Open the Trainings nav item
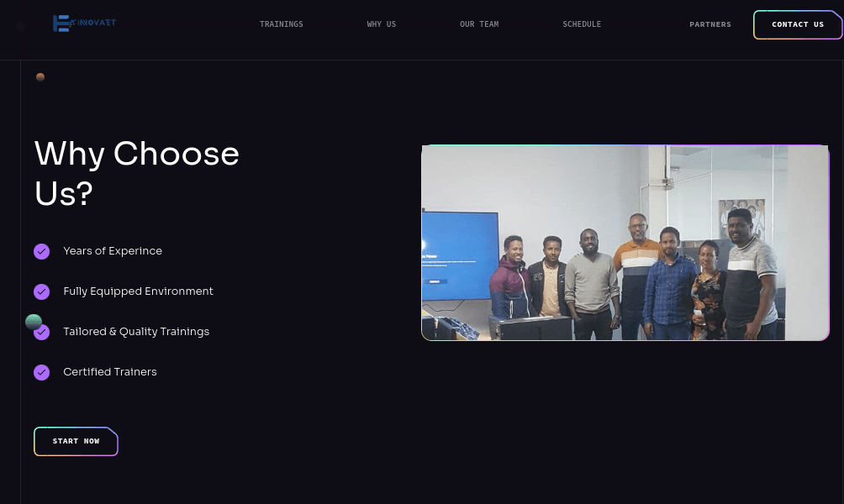The width and height of the screenshot is (844, 504). 281,24
